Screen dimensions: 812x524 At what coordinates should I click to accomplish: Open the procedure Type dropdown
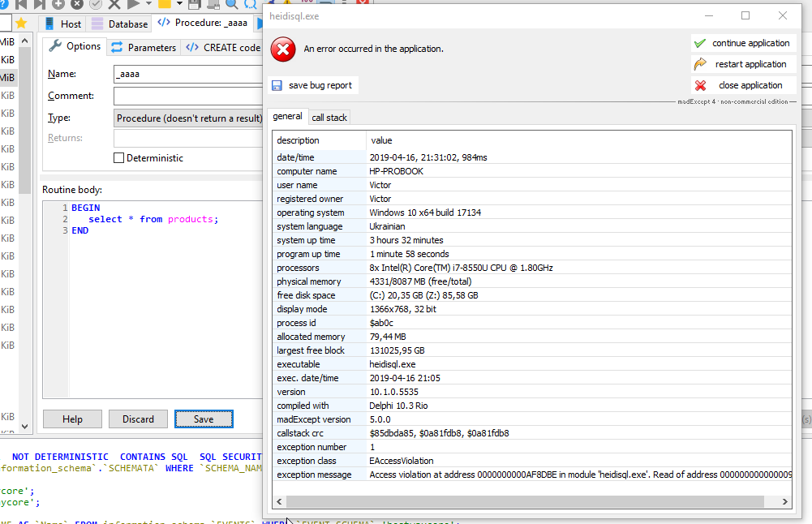click(x=187, y=118)
